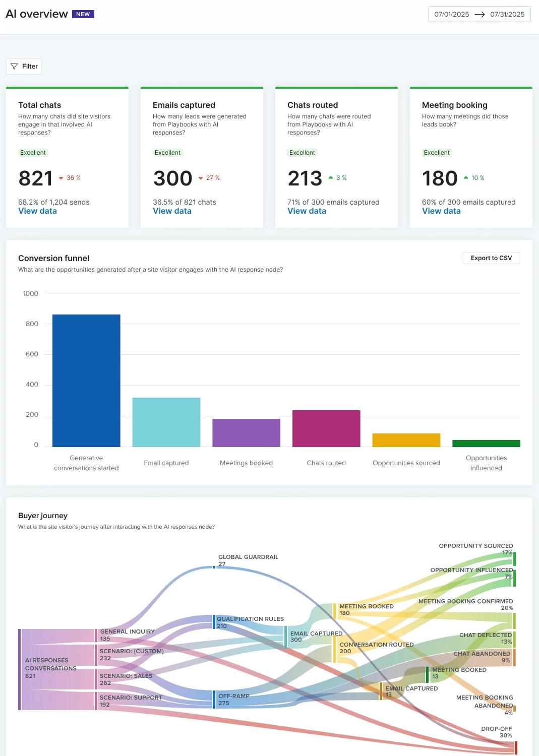Click the 'Chats routed' axis label

[x=326, y=463]
